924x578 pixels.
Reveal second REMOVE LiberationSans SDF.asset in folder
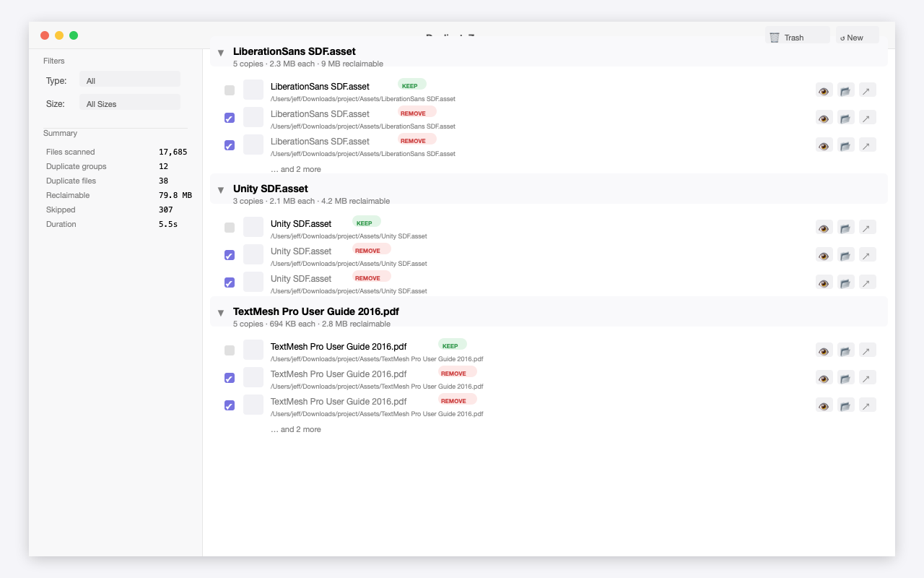(846, 145)
